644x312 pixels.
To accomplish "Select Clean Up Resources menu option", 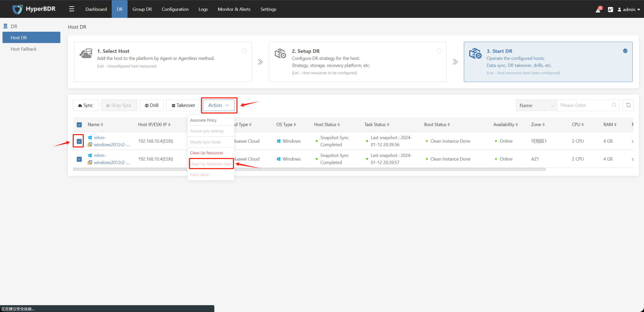I will point(207,153).
